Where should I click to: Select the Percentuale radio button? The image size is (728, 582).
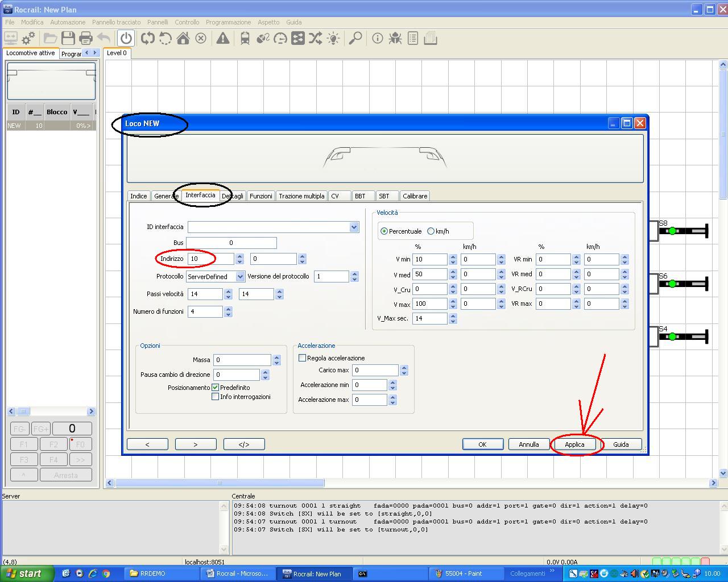tap(384, 231)
